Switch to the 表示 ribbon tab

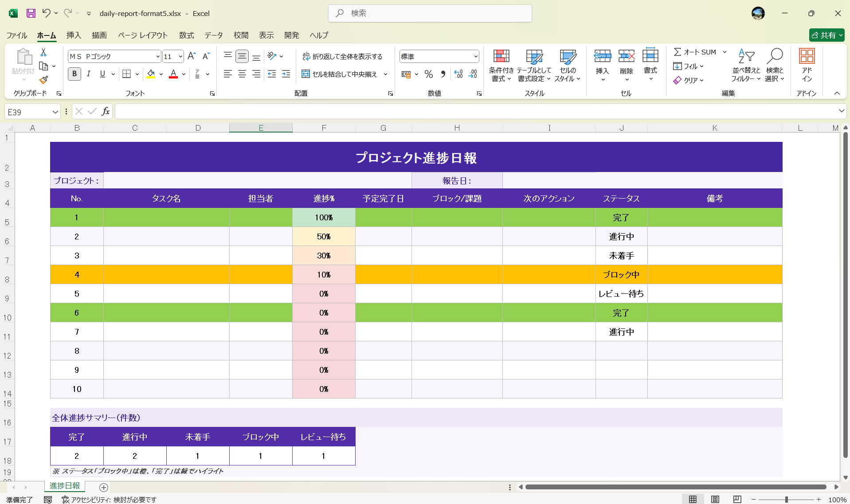[266, 35]
